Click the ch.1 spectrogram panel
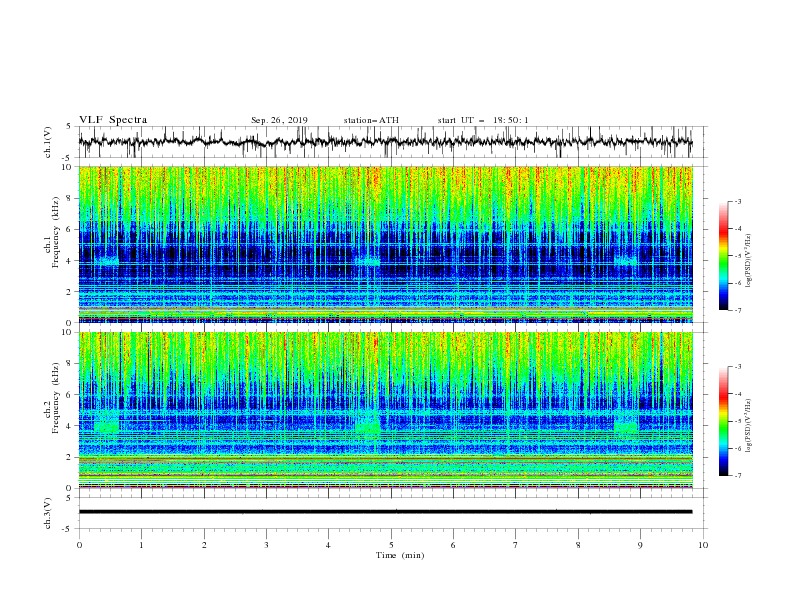This screenshot has height=612, width=792. tap(385, 244)
